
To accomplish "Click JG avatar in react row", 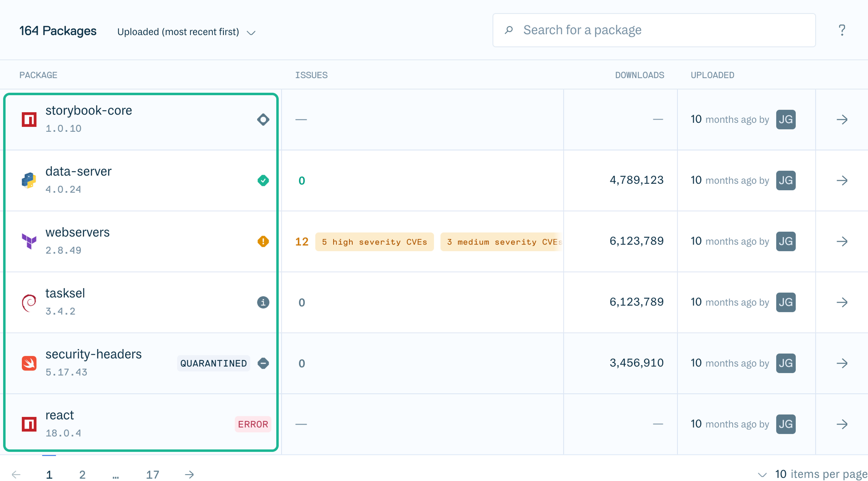I will pyautogui.click(x=786, y=425).
